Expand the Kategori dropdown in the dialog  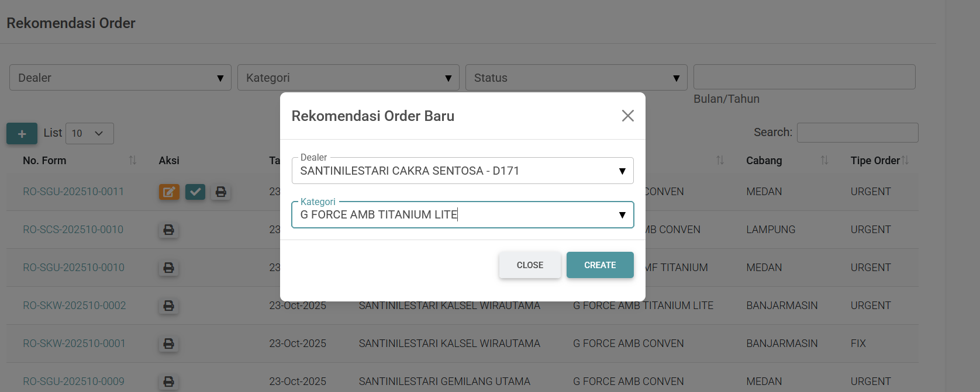coord(462,215)
